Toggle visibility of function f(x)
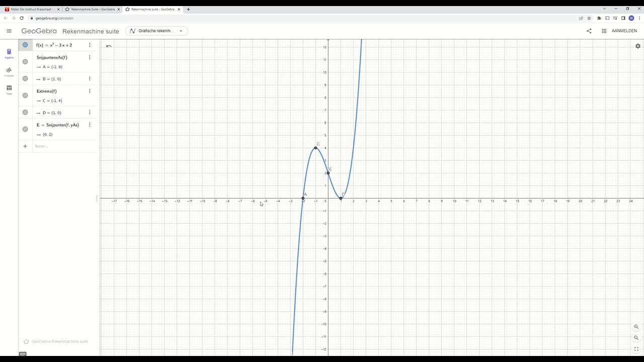This screenshot has height=362, width=644. pyautogui.click(x=25, y=45)
